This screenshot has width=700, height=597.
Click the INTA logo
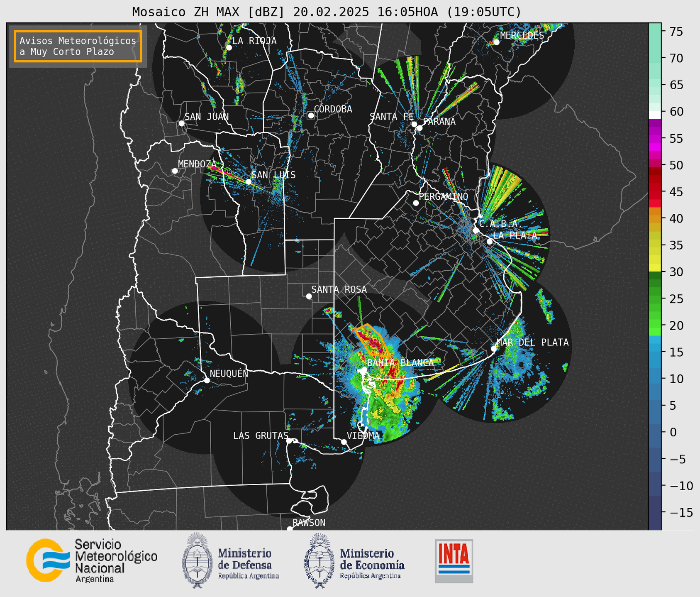tap(454, 561)
